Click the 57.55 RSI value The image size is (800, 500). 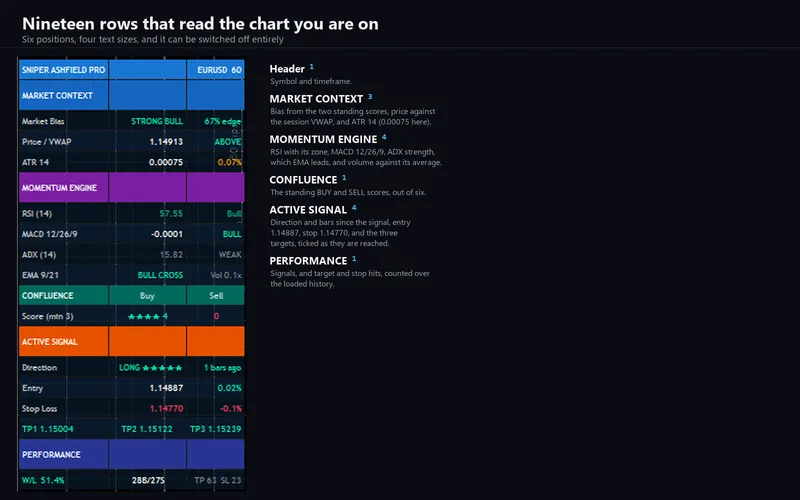point(171,214)
